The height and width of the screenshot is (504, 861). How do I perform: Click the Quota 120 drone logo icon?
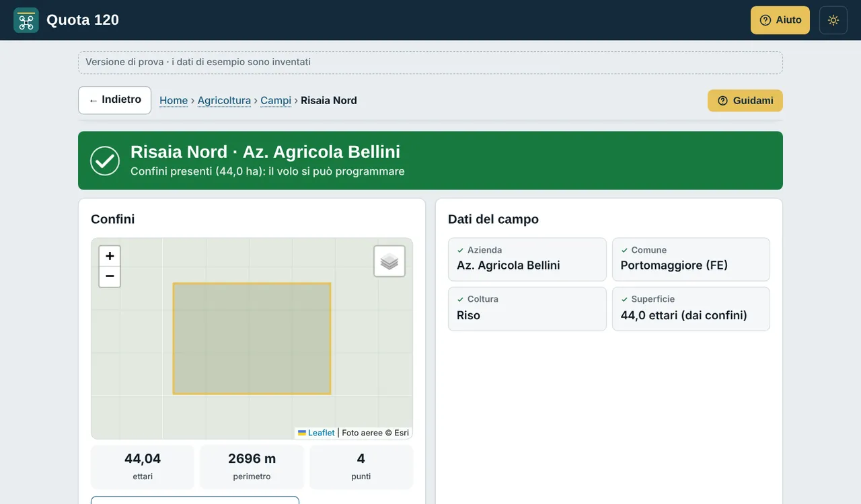tap(26, 20)
